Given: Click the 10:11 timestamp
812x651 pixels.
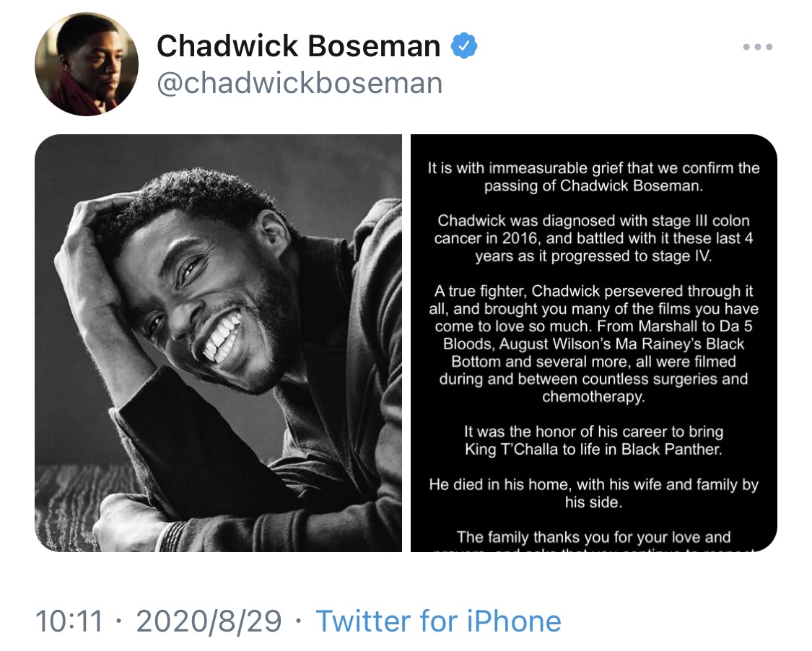Looking at the screenshot, I should tap(69, 621).
